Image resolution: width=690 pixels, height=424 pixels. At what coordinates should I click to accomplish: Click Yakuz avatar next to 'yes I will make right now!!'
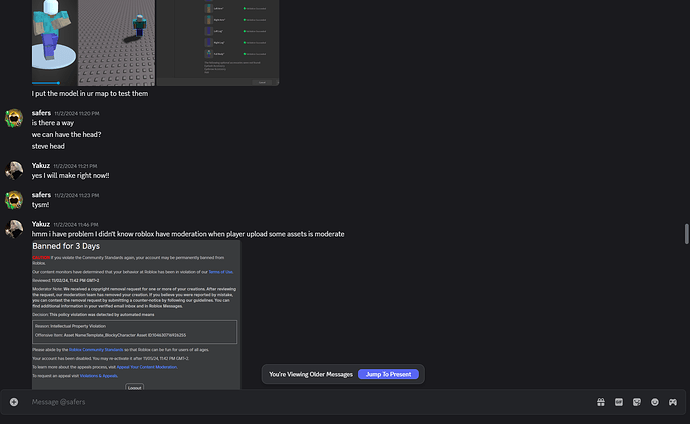[x=14, y=171]
